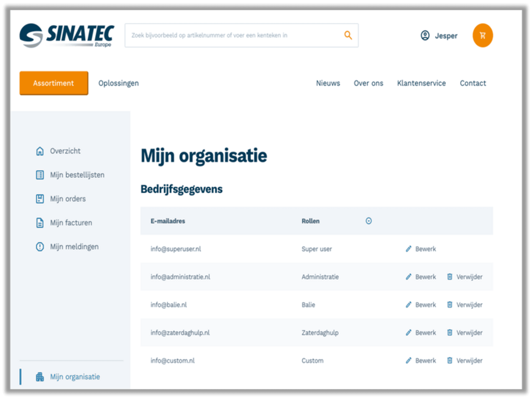
Task: Click the alert icon beside Mijn meldingen
Action: tap(40, 247)
